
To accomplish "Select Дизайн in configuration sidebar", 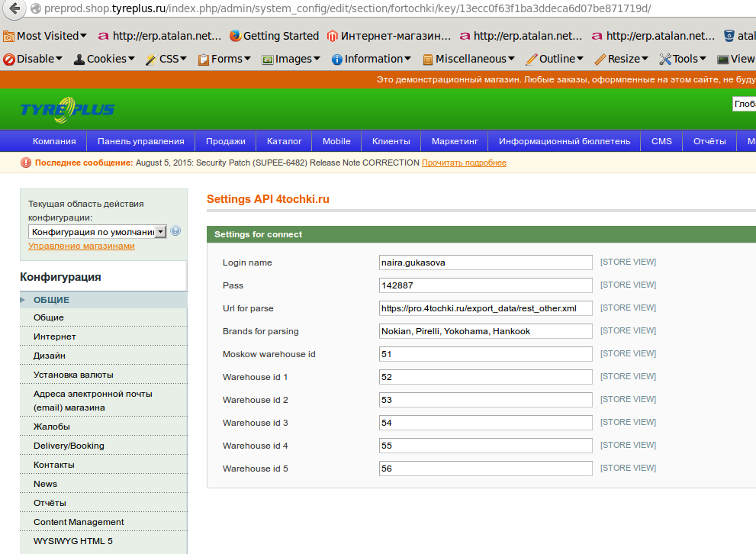I will click(x=103, y=356).
